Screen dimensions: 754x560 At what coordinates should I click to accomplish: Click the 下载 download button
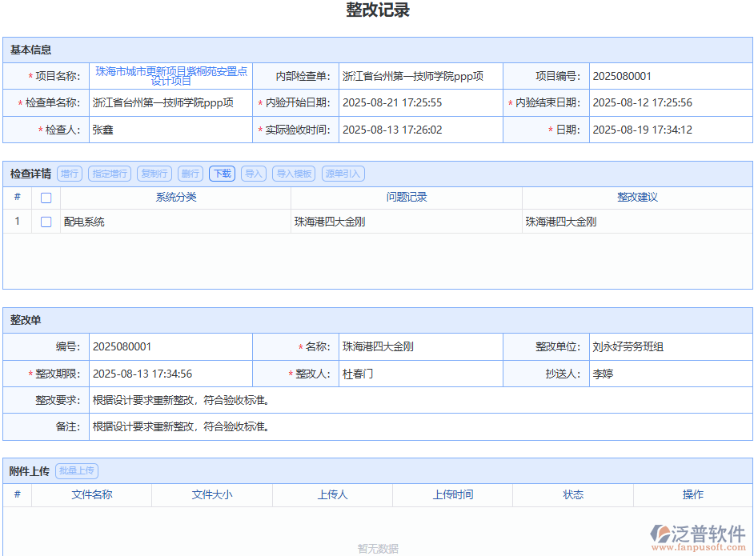click(x=222, y=173)
